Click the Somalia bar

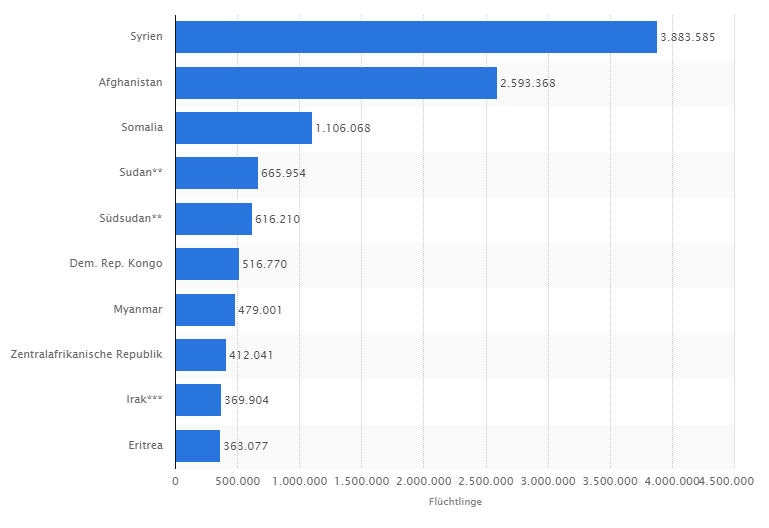coord(244,128)
